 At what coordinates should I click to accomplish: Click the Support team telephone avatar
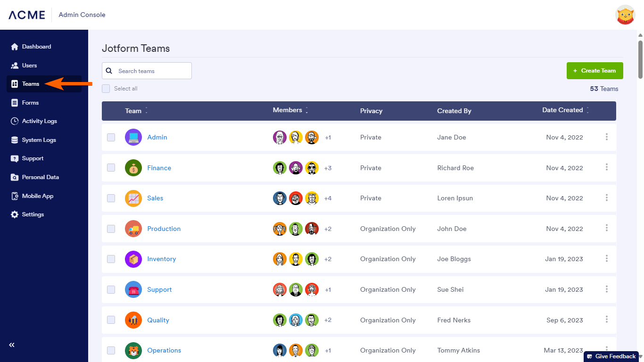(x=133, y=289)
